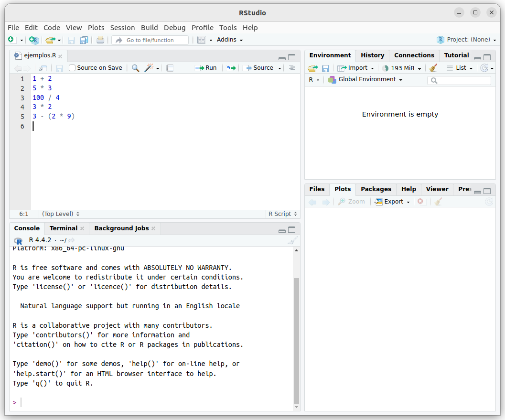Click the Environment search field
This screenshot has width=505, height=420.
coord(459,81)
